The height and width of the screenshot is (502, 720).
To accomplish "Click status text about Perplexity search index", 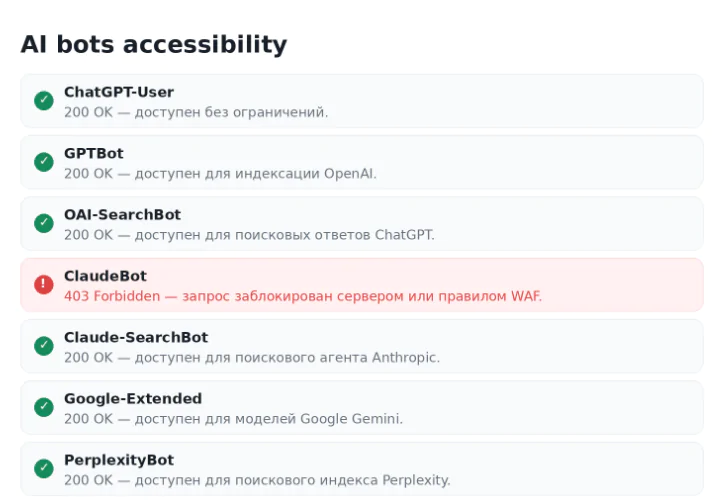I will tap(257, 480).
